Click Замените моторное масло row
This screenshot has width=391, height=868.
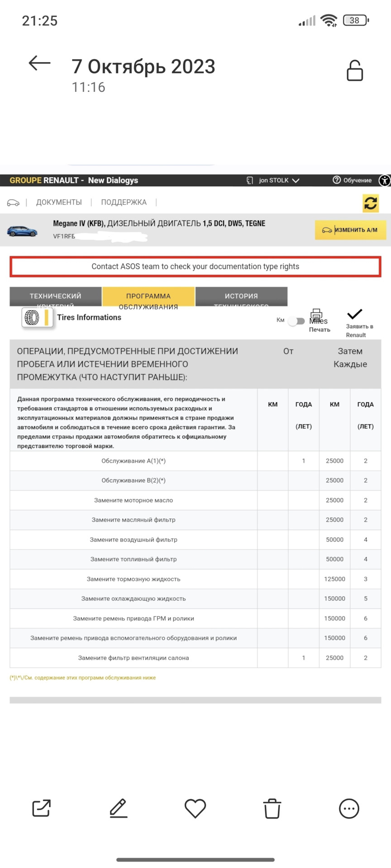(195, 500)
